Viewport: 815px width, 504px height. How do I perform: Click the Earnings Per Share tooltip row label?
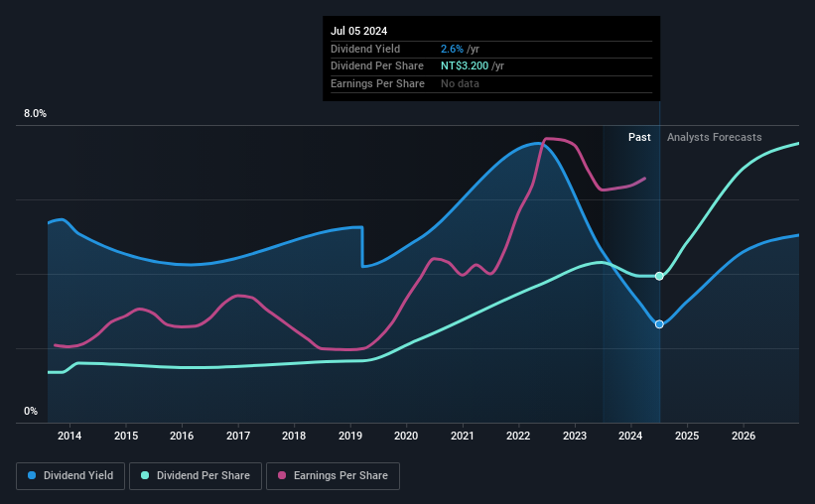(x=377, y=83)
